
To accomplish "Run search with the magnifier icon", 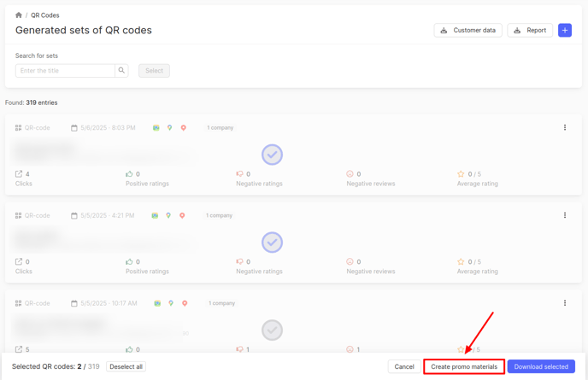I will coord(121,71).
